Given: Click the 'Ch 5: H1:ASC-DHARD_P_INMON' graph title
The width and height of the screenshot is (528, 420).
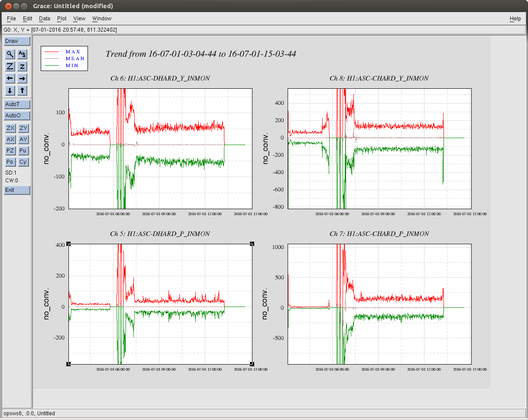Looking at the screenshot, I should click(x=160, y=234).
